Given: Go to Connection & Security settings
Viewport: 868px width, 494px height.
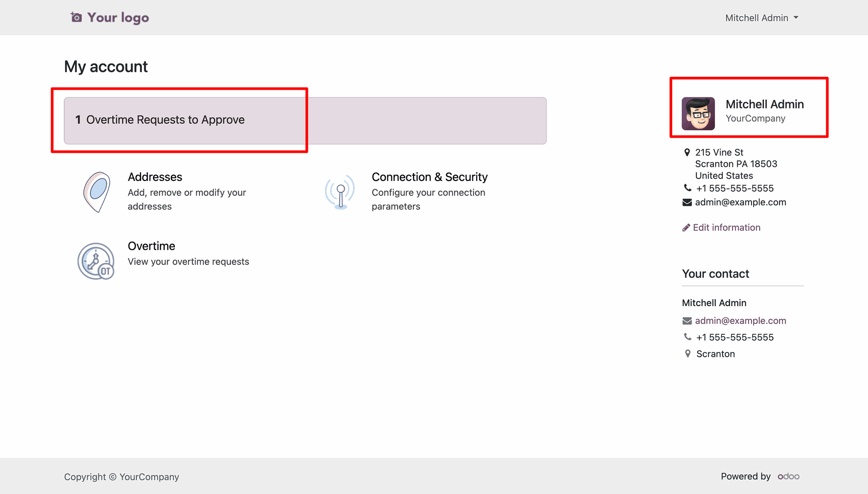Looking at the screenshot, I should coord(429,177).
